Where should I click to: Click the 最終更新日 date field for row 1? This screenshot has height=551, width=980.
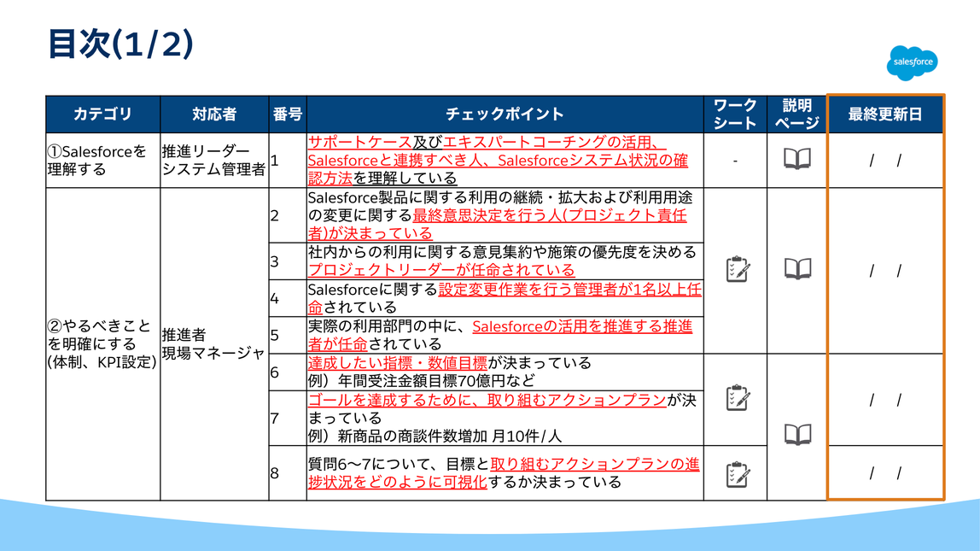pos(885,161)
